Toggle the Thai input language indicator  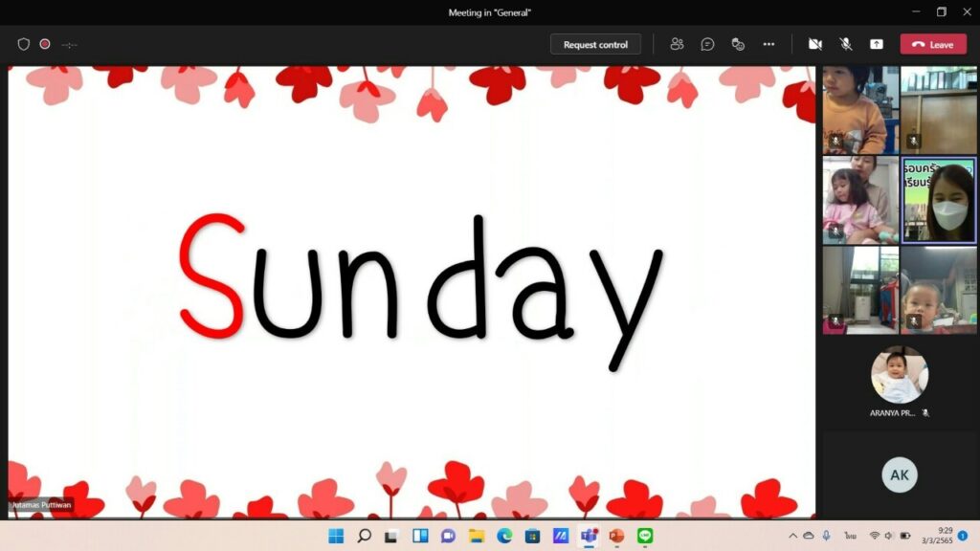(x=850, y=536)
